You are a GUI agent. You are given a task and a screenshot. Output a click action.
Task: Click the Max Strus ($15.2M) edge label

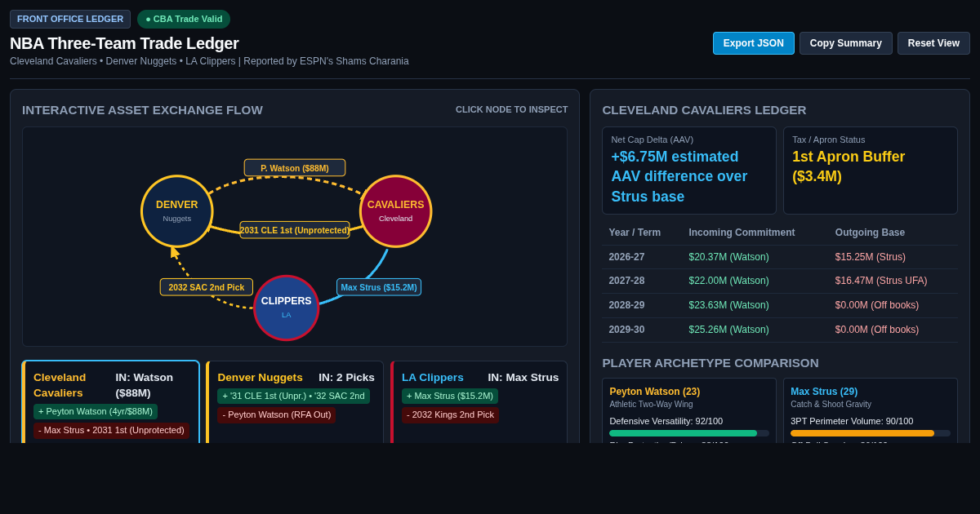pyautogui.click(x=379, y=287)
